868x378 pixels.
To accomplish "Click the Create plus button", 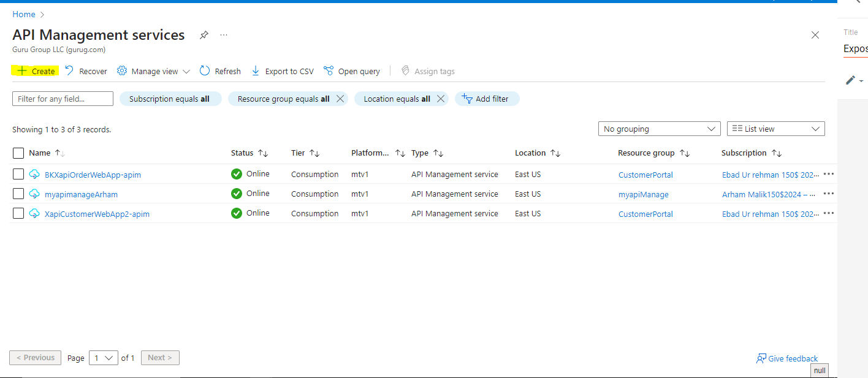I will (x=36, y=71).
